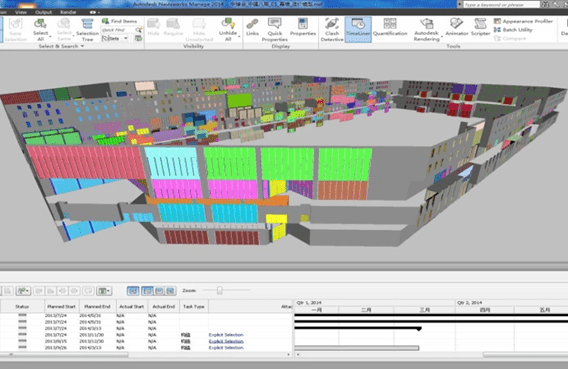Show Quick Properties
The height and width of the screenshot is (369, 568).
pyautogui.click(x=275, y=29)
